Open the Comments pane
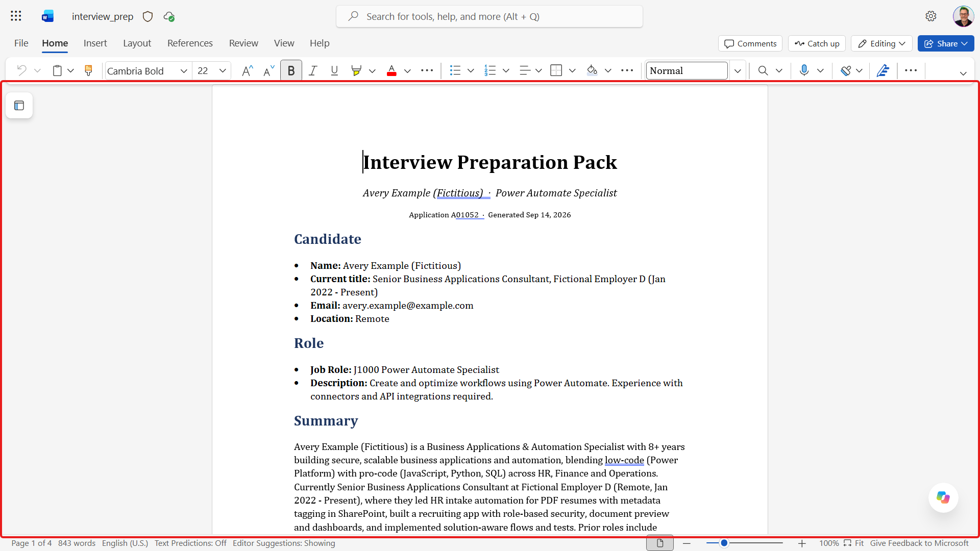The image size is (980, 551). (x=750, y=43)
